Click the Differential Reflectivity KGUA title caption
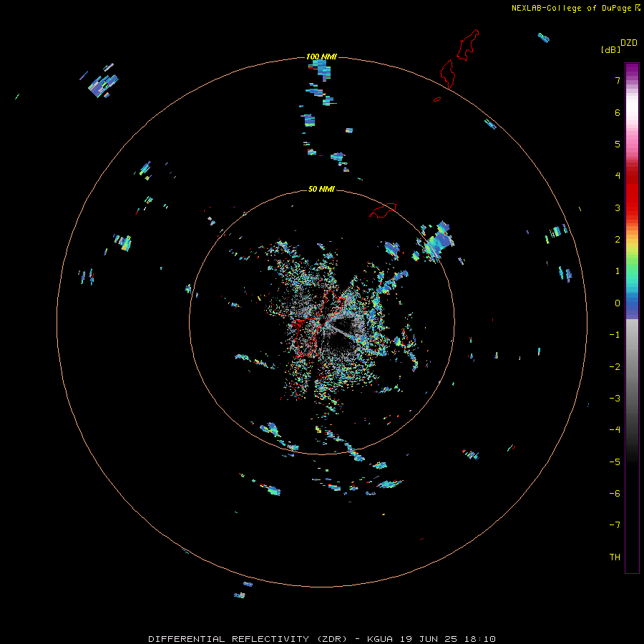644x644 pixels. coord(321,639)
